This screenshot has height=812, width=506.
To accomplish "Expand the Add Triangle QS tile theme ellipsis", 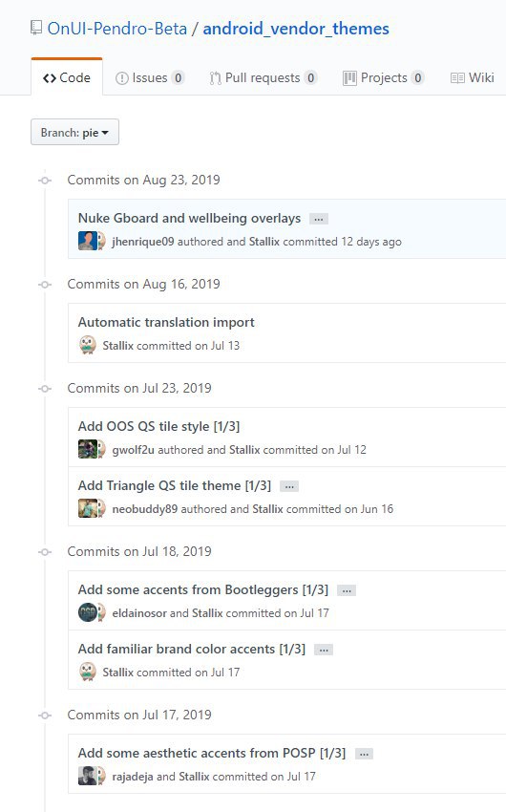I will click(x=289, y=486).
